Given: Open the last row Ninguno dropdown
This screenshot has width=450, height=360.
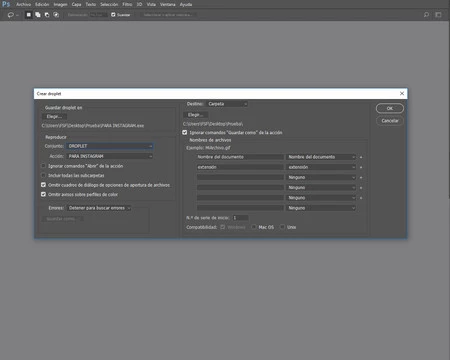Looking at the screenshot, I should 321,208.
